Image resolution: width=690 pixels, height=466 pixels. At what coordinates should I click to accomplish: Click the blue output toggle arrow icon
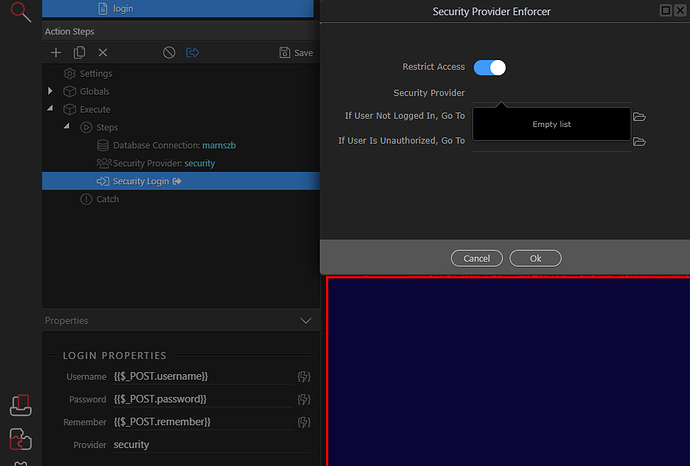click(192, 53)
